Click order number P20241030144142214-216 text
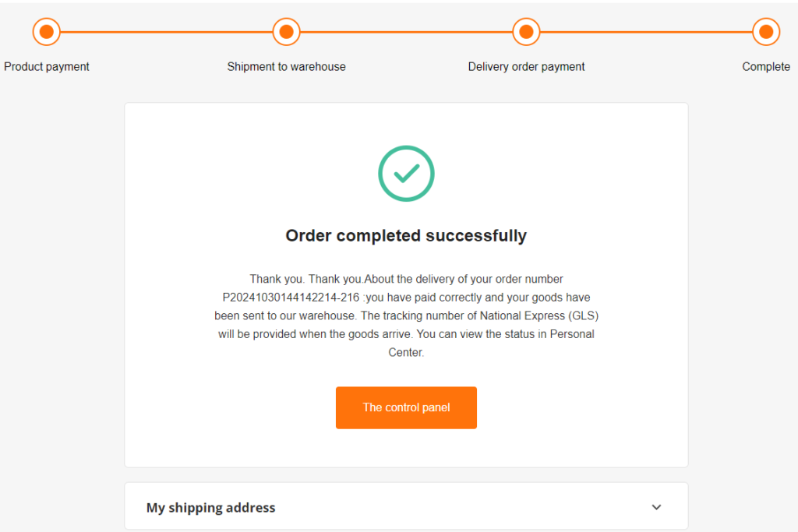 point(291,298)
